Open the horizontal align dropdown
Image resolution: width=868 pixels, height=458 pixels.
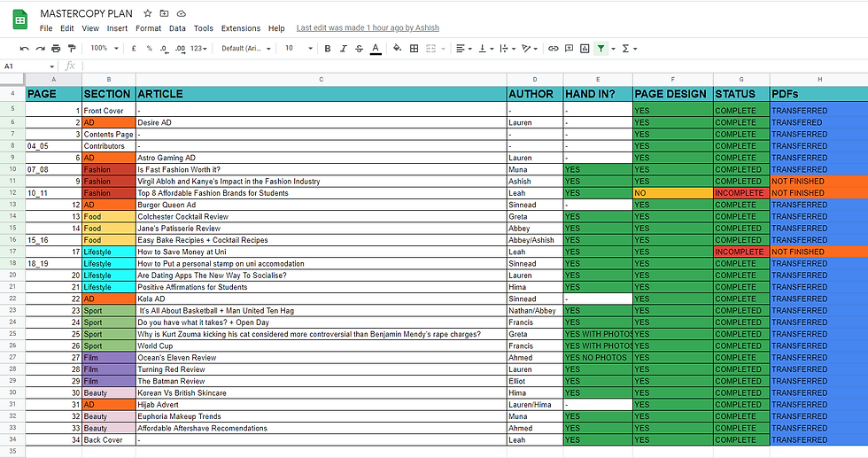tap(464, 49)
